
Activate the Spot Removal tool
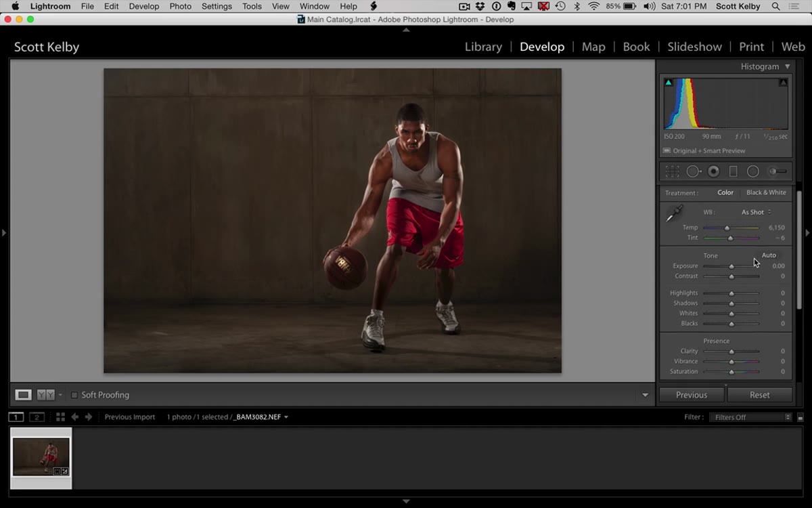pos(694,171)
